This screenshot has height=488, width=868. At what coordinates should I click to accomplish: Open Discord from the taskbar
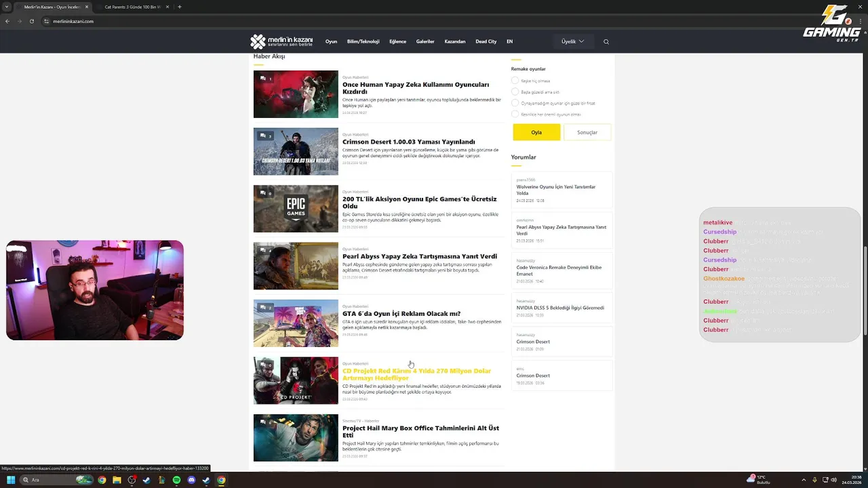click(x=191, y=480)
